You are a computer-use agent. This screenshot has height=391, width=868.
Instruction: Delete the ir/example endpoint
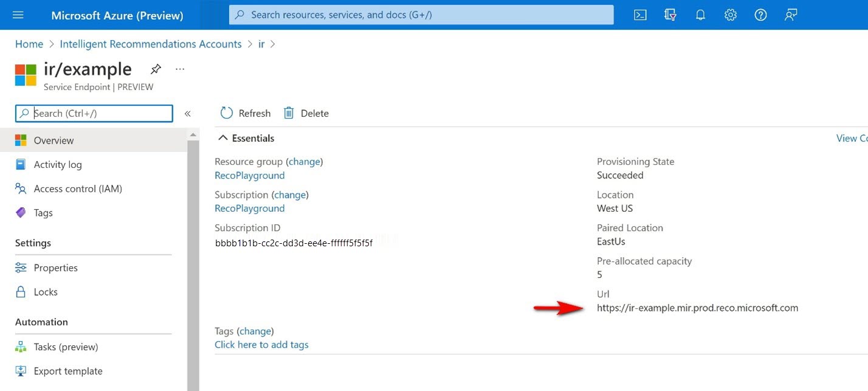click(306, 113)
